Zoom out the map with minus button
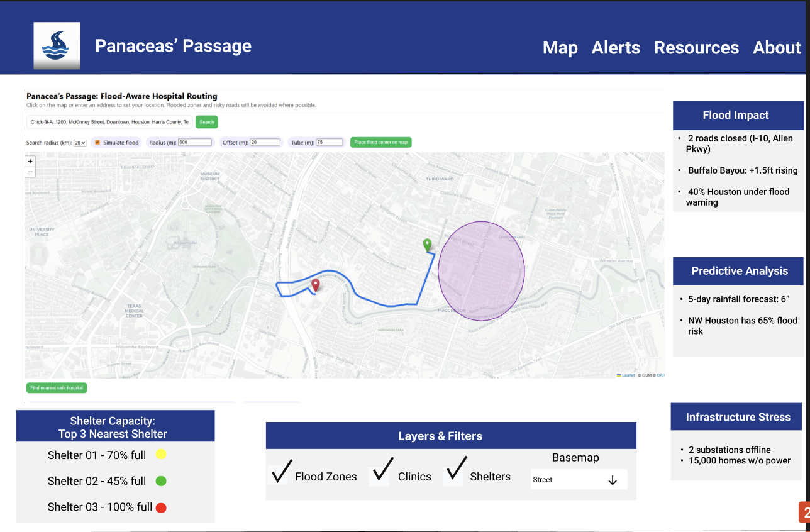Image resolution: width=810 pixels, height=532 pixels. (x=31, y=172)
